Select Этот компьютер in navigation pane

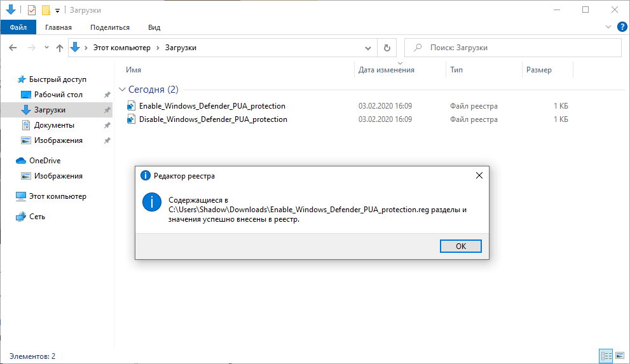[x=58, y=196]
